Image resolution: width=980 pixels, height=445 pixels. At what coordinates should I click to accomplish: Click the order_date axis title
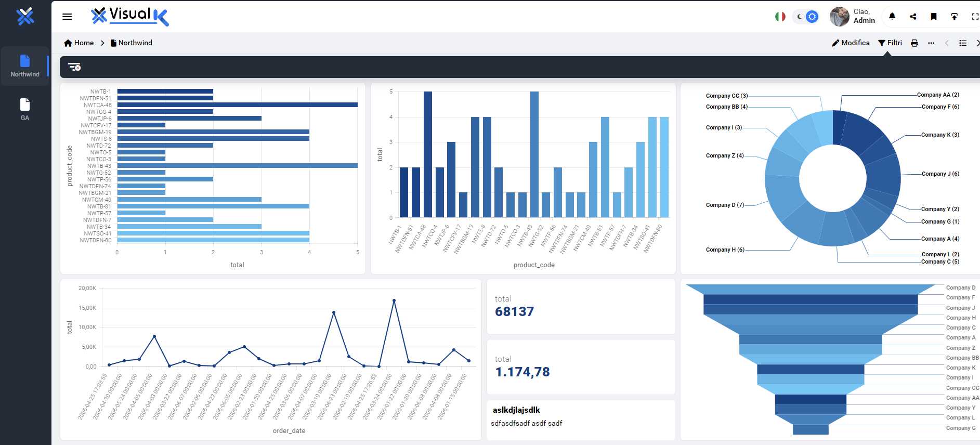pos(289,430)
